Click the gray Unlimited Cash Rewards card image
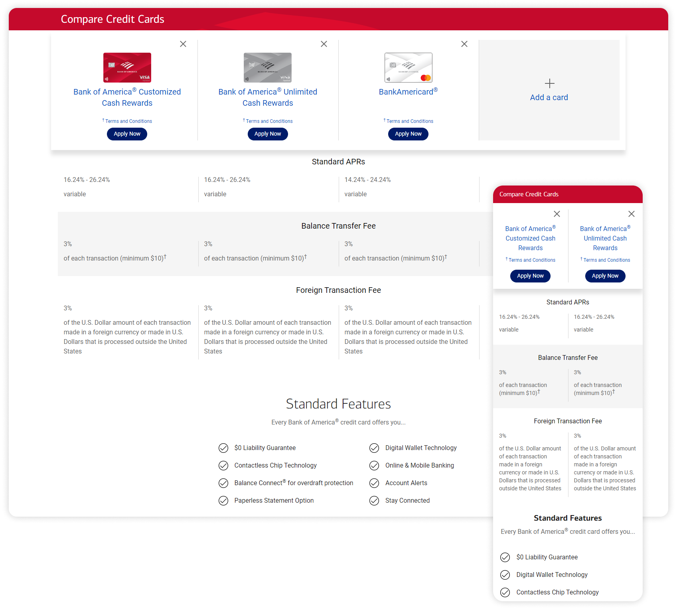Viewport: 677px width, 616px height. (x=268, y=67)
